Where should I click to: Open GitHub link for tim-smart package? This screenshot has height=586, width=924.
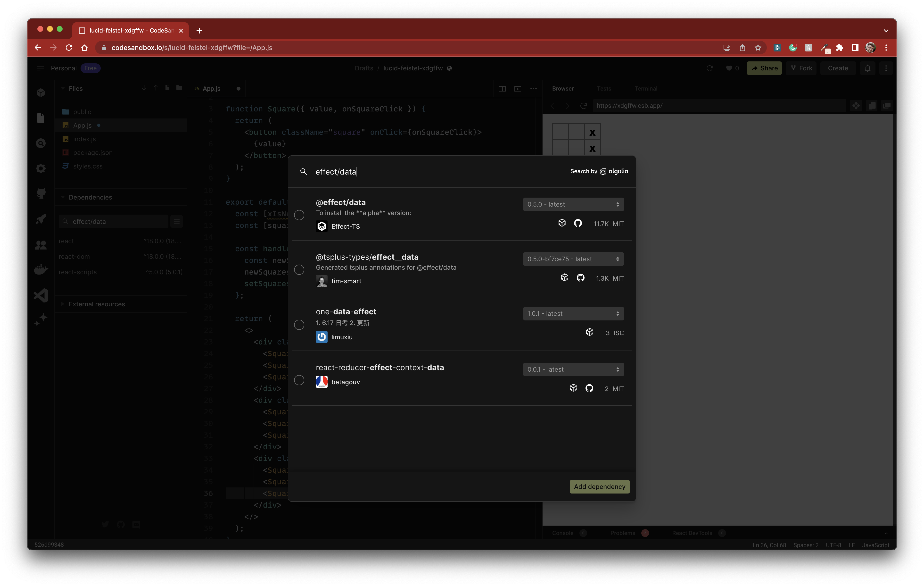tap(581, 278)
